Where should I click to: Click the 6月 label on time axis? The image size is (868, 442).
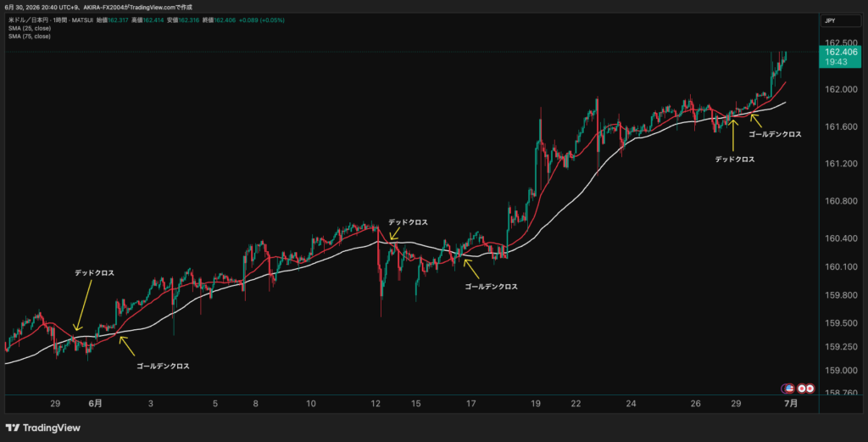95,403
